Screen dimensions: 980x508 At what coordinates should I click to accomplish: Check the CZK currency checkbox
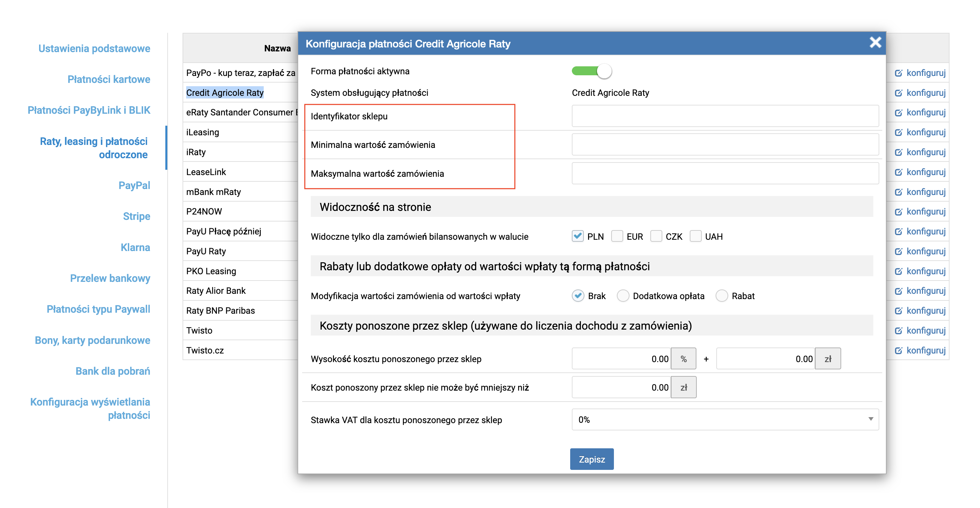tap(656, 236)
